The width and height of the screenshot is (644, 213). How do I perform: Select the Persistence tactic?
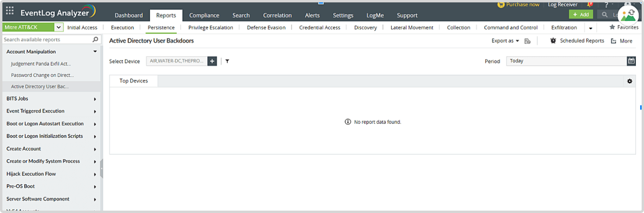click(x=161, y=28)
